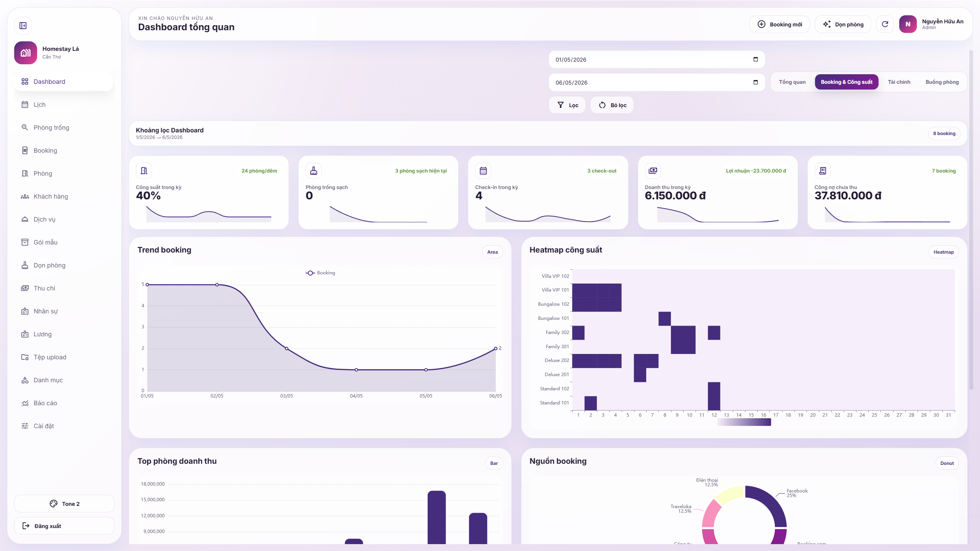Image resolution: width=980 pixels, height=551 pixels.
Task: Click the Báo cáo chart icon
Action: click(x=25, y=403)
